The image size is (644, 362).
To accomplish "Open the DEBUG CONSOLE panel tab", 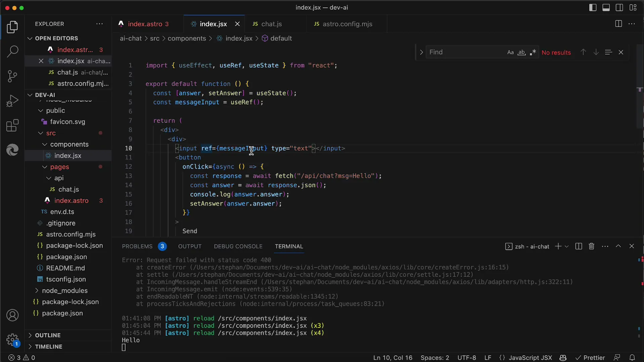I will click(x=238, y=246).
